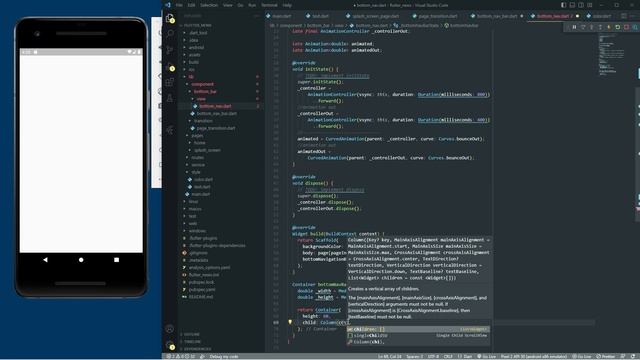This screenshot has width=640, height=360.
Task: Open the Extensions view
Action: point(170,82)
